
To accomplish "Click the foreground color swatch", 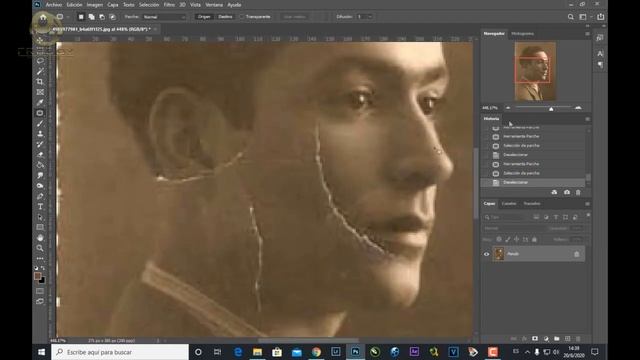I will [38, 276].
